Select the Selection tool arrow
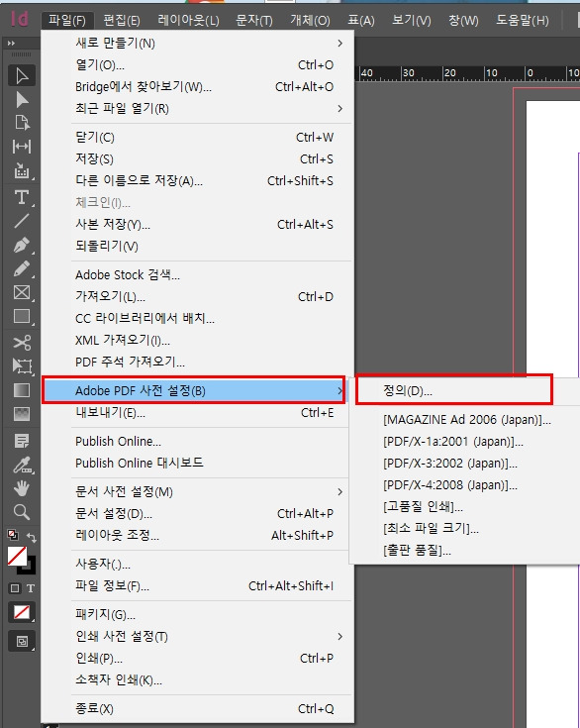 [x=22, y=75]
